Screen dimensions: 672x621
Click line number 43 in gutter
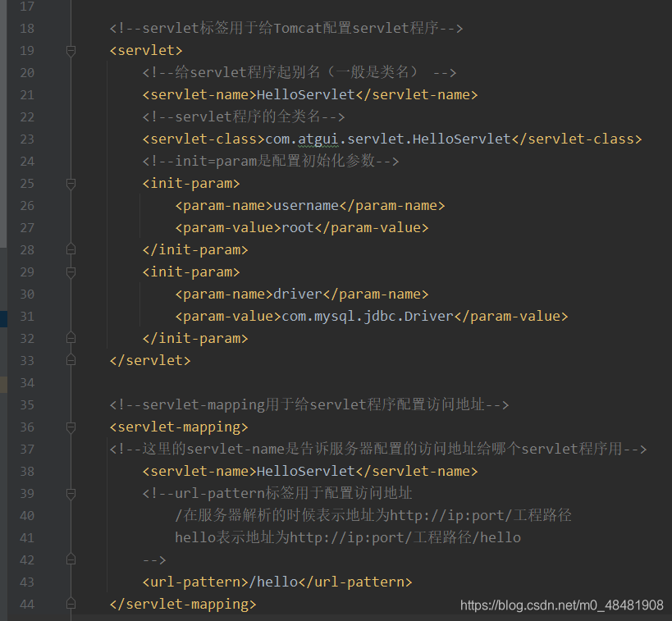(x=27, y=582)
